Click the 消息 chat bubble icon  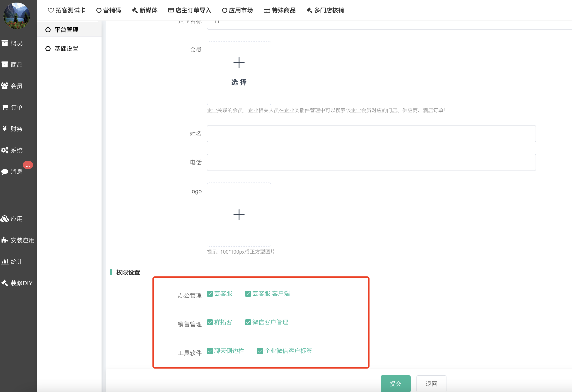[5, 172]
